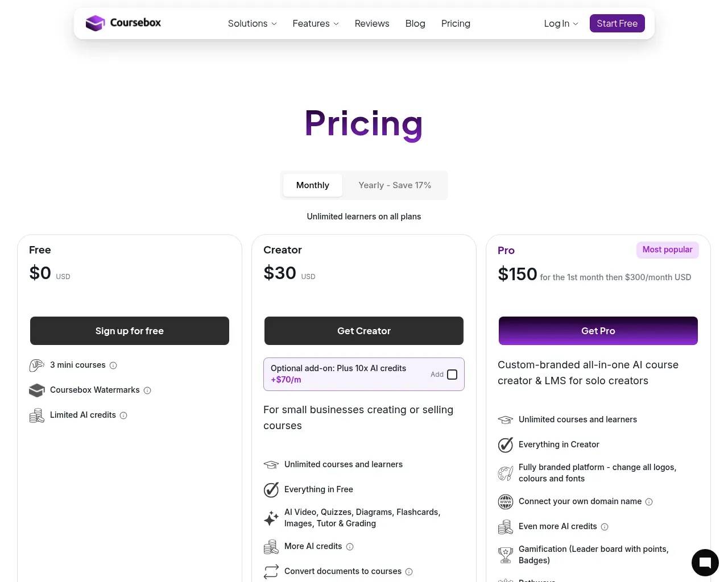This screenshot has height=582, width=728.
Task: Click the Get Creator button
Action: pos(364,331)
